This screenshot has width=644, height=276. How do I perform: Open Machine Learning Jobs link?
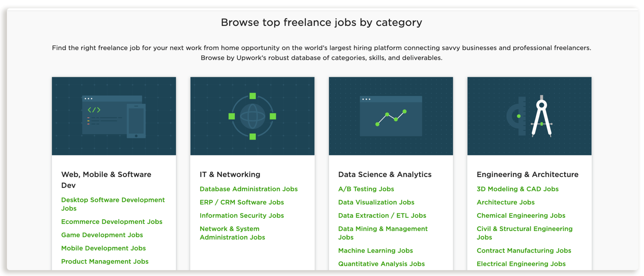pos(375,251)
